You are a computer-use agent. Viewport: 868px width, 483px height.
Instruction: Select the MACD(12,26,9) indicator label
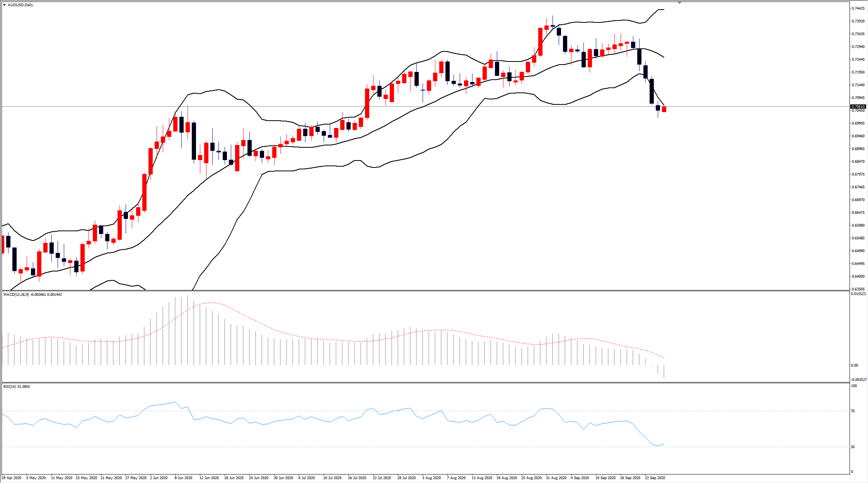(32, 295)
